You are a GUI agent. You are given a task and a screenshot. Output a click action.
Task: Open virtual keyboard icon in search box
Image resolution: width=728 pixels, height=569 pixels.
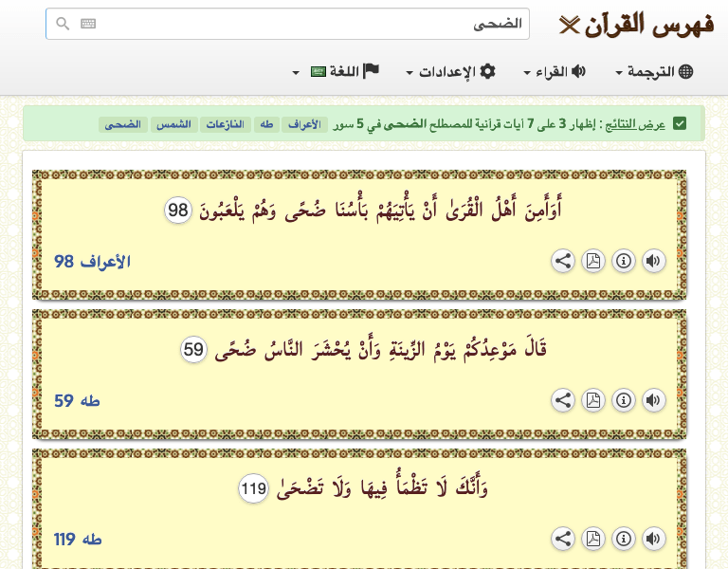[x=88, y=25]
